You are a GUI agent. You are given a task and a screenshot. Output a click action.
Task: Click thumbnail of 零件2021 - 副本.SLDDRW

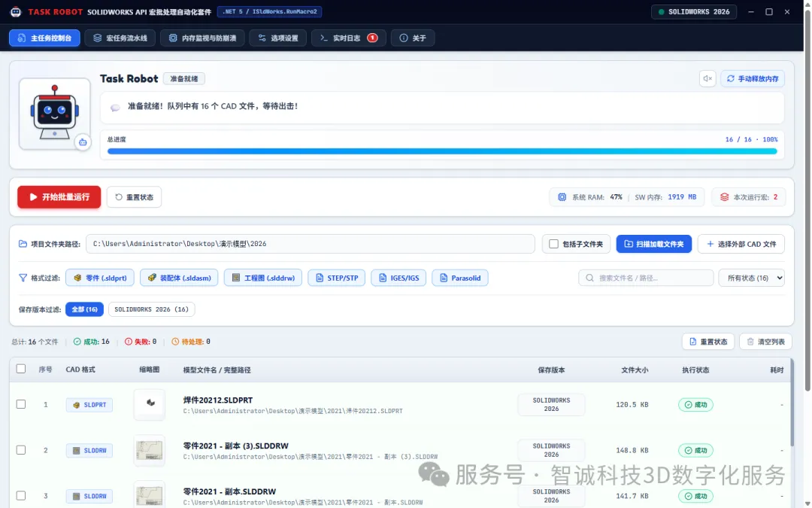pos(150,494)
